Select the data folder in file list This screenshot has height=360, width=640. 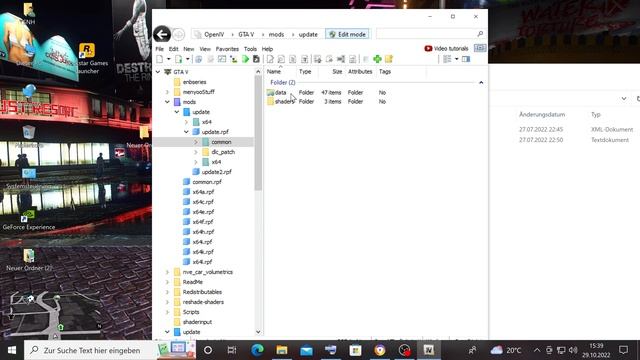tap(280, 93)
